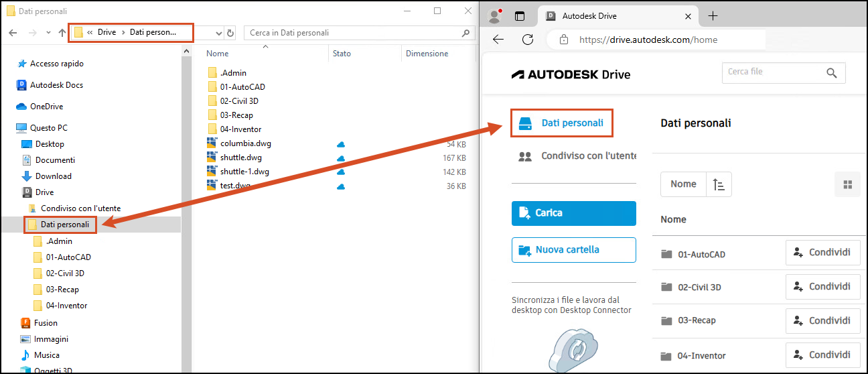The height and width of the screenshot is (374, 868).
Task: Select .Admin folder in the file list
Action: 233,73
